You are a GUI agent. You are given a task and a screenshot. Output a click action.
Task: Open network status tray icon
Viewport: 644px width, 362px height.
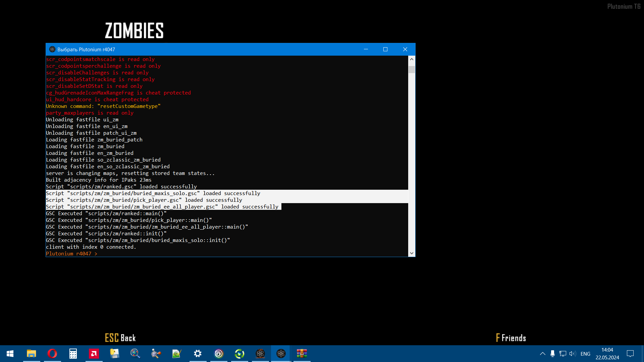click(563, 354)
